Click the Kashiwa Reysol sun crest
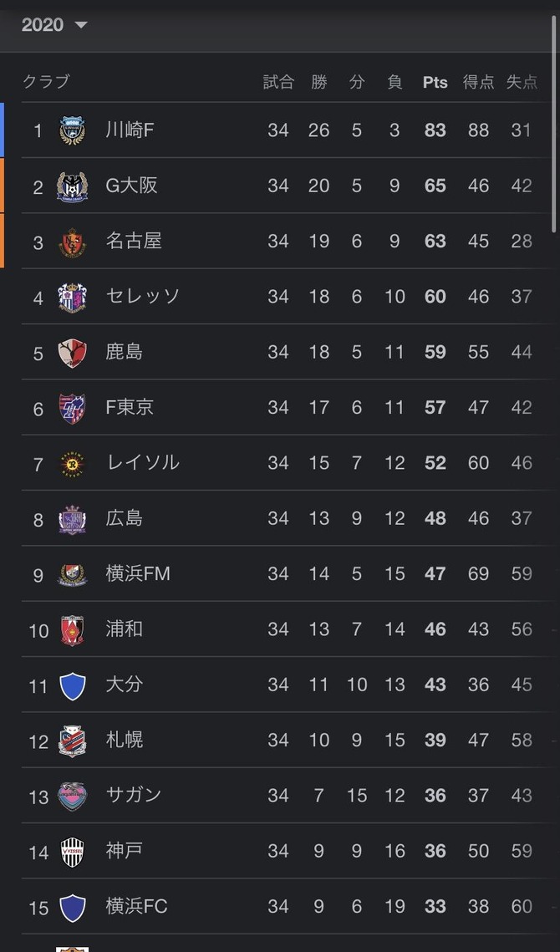 coord(72,464)
